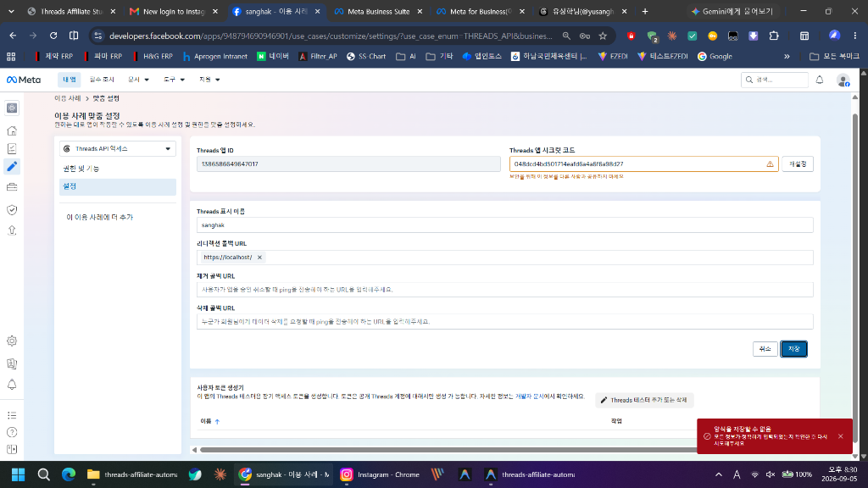The image size is (868, 488).
Task: Open the shield check review icon in sidebar
Action: coord(12,210)
